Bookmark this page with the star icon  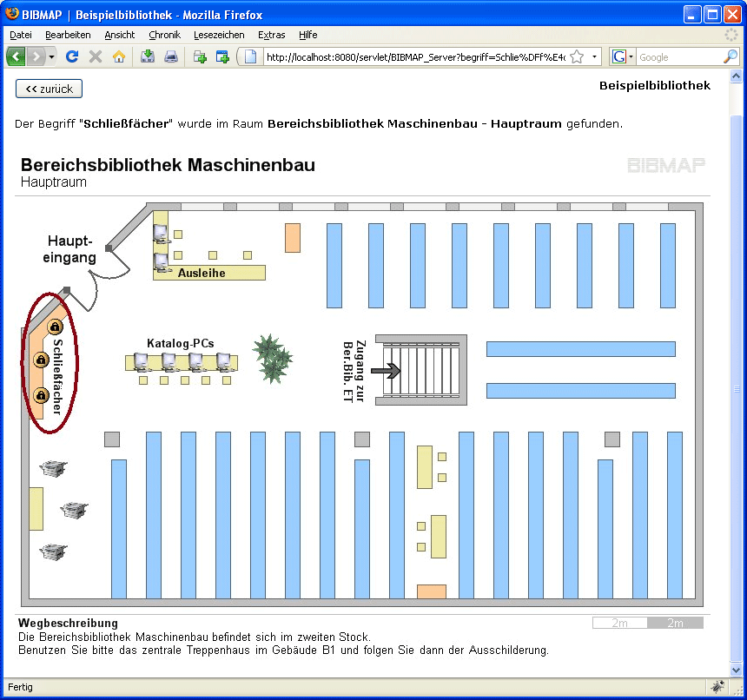click(577, 57)
